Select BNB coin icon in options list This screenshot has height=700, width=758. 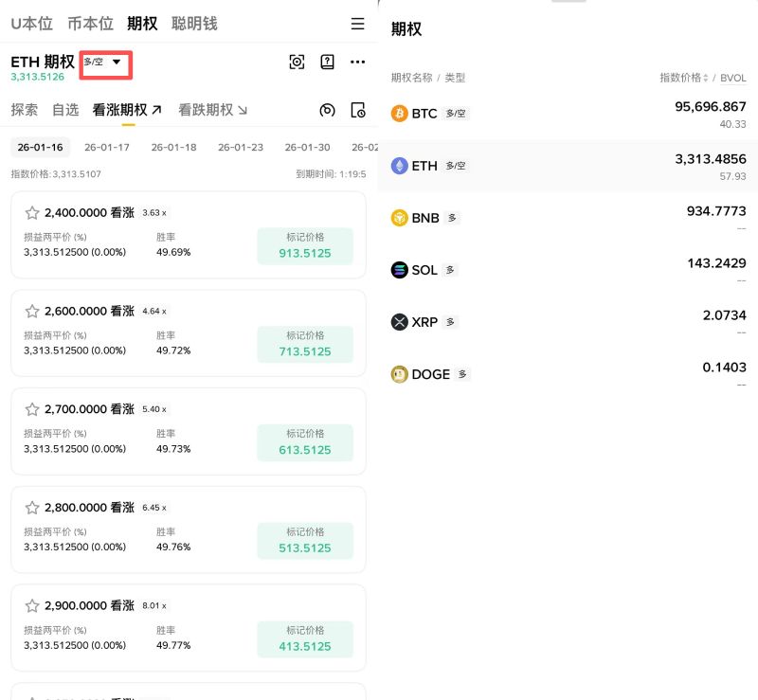pyautogui.click(x=399, y=218)
